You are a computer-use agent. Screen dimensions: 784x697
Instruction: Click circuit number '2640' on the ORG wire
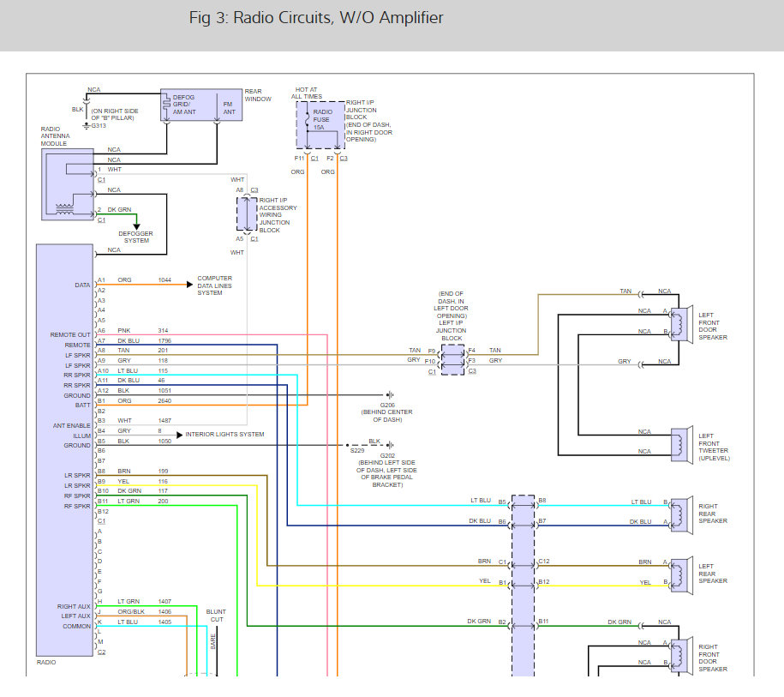point(165,400)
